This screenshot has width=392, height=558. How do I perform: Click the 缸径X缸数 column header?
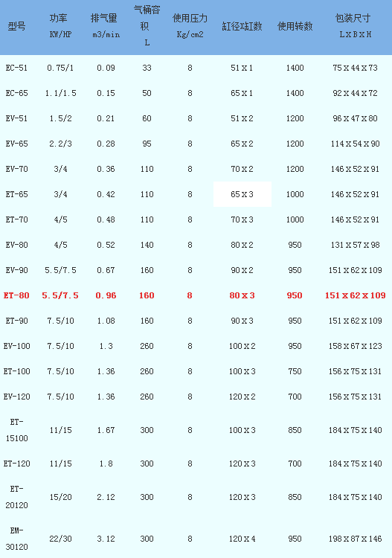242,26
